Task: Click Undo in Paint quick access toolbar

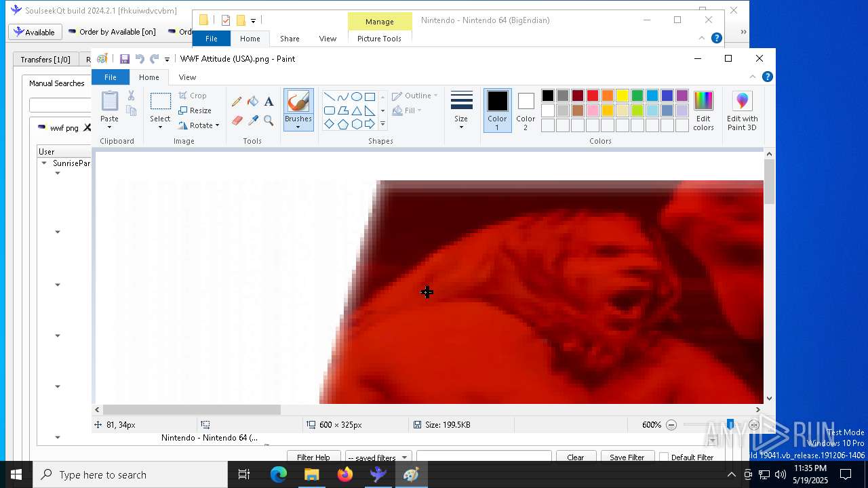Action: point(140,59)
